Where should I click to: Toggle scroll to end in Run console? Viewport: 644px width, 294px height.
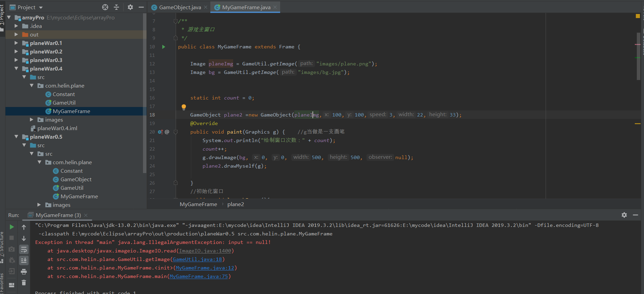(x=24, y=261)
